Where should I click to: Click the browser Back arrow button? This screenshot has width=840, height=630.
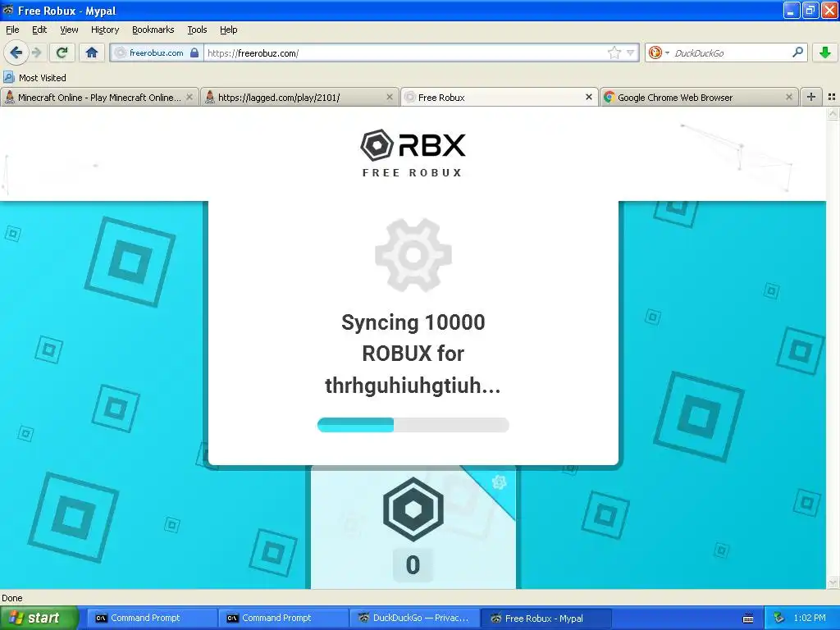tap(16, 52)
